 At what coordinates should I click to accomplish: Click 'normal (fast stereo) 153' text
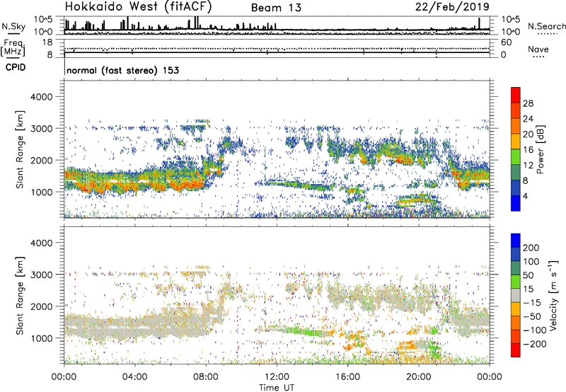click(x=122, y=70)
